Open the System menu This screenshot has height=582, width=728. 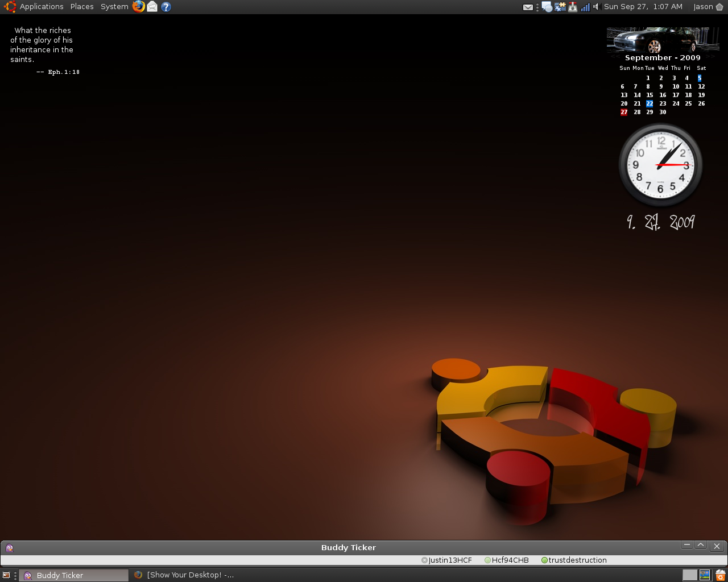coord(114,7)
